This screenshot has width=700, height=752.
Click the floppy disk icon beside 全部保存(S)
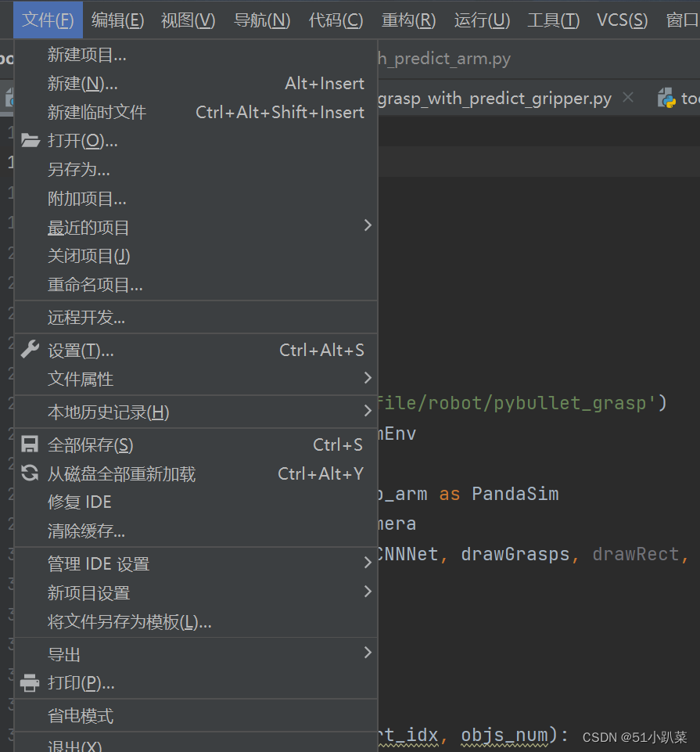pos(30,444)
